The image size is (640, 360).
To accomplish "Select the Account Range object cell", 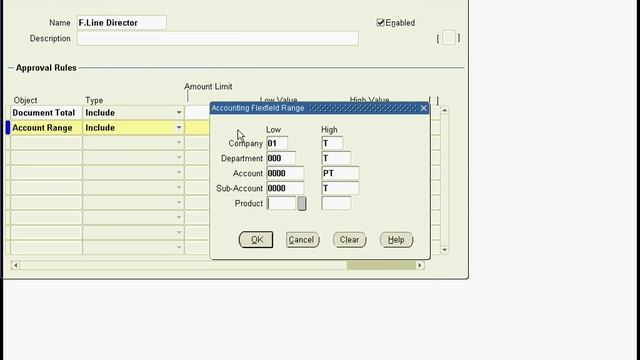I will [46, 128].
